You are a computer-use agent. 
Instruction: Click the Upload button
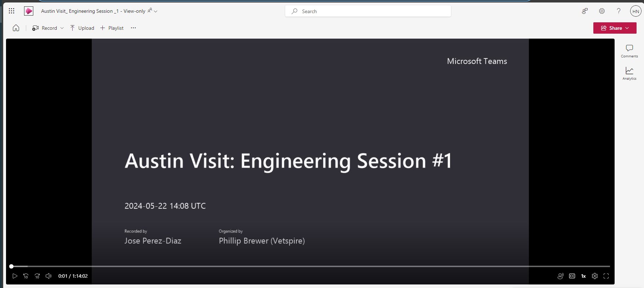click(82, 28)
